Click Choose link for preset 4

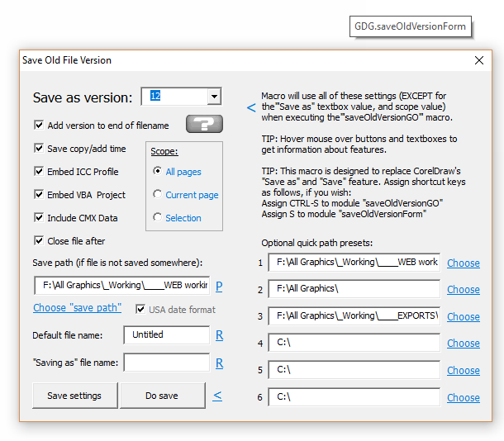coord(463,344)
